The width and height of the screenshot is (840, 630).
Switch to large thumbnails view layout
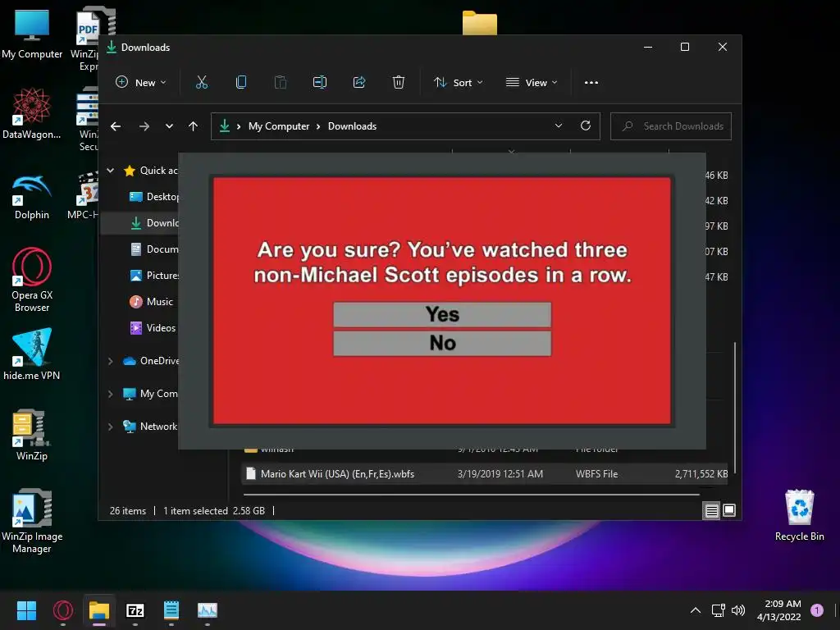click(x=729, y=510)
